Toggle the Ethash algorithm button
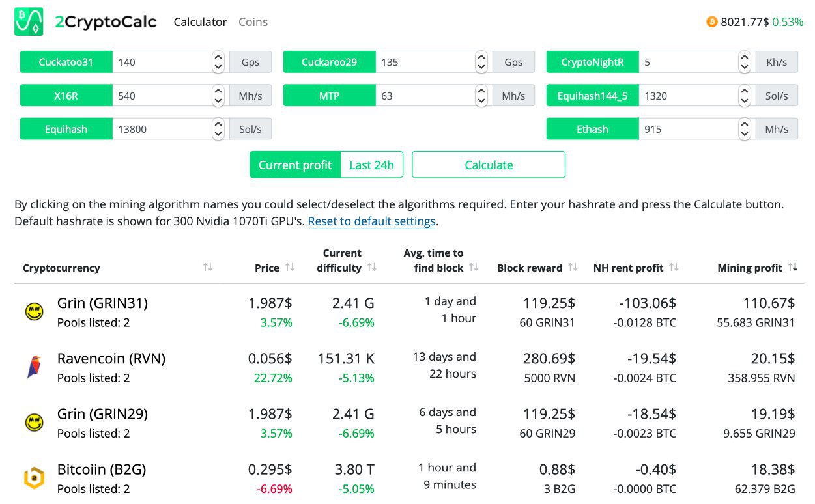The width and height of the screenshot is (815, 504). tap(592, 129)
